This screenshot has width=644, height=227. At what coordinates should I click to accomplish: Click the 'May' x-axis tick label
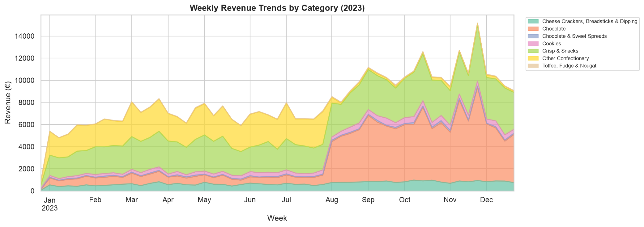click(204, 200)
